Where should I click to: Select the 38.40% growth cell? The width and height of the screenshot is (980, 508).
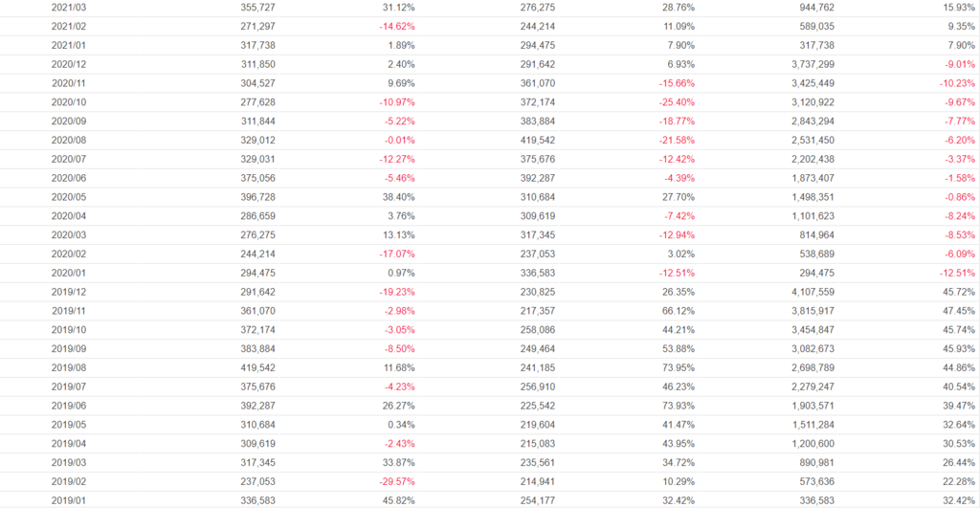coord(397,197)
